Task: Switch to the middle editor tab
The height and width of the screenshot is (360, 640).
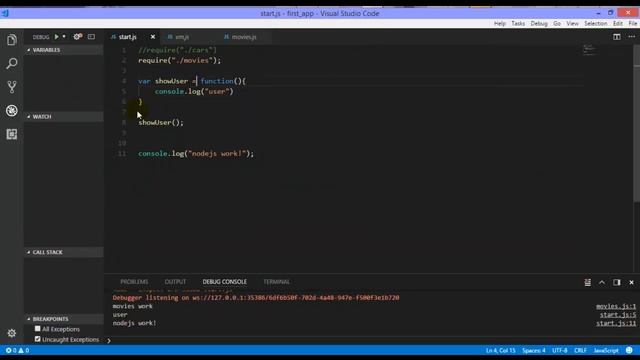Action: pos(182,37)
